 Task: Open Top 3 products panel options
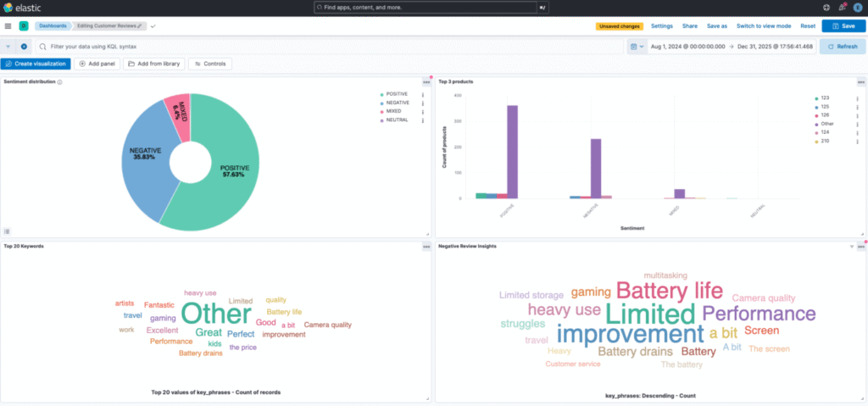860,82
